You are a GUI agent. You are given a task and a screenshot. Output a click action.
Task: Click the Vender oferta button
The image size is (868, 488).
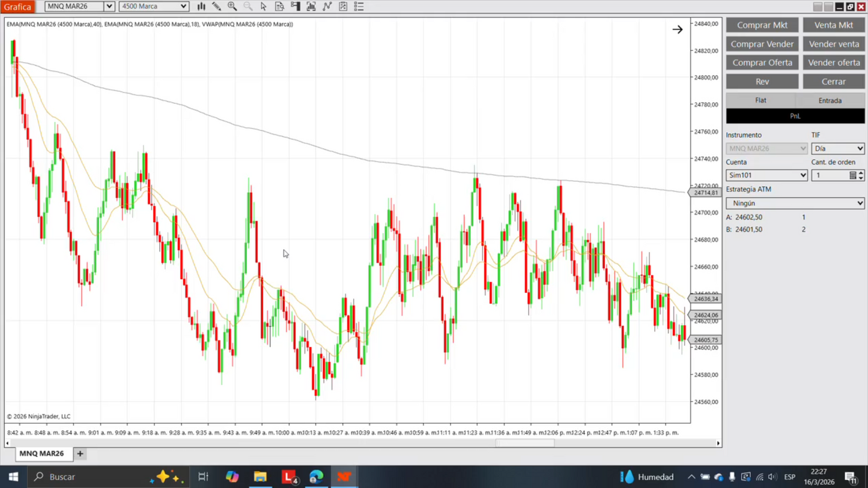click(834, 62)
